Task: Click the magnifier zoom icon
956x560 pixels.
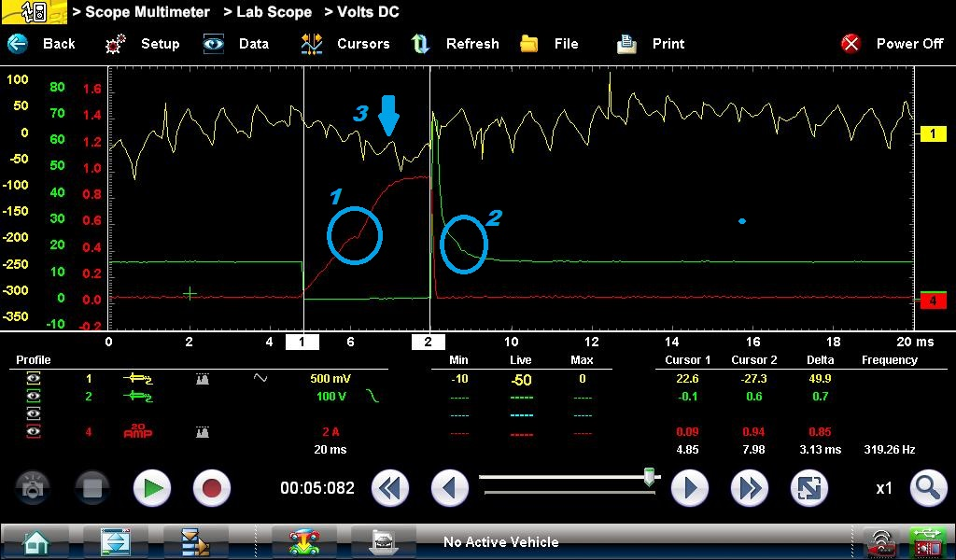Action: click(928, 488)
